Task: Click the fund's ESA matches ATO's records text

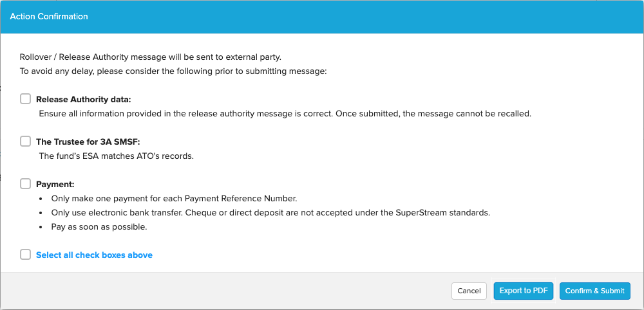Action: click(x=116, y=156)
